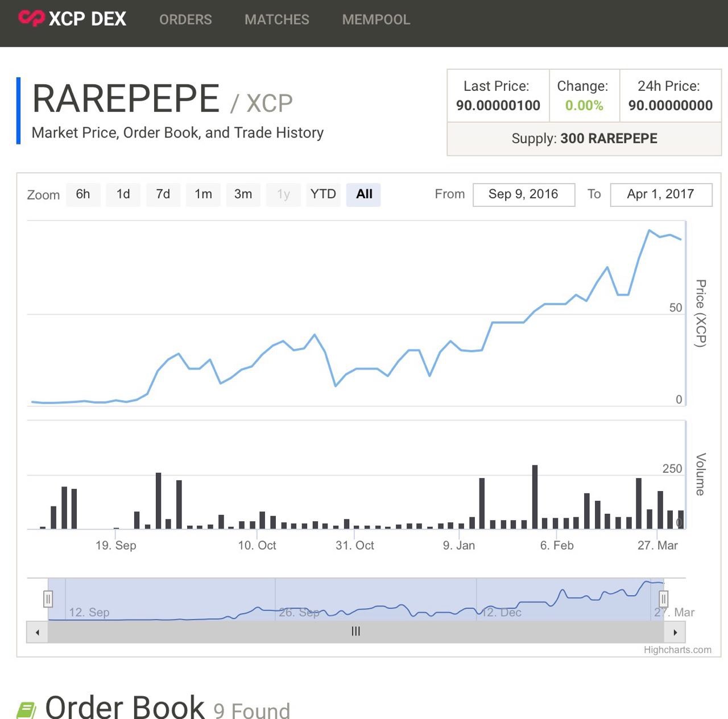This screenshot has height=719, width=728.
Task: Click the right navigator range handle
Action: click(x=663, y=599)
